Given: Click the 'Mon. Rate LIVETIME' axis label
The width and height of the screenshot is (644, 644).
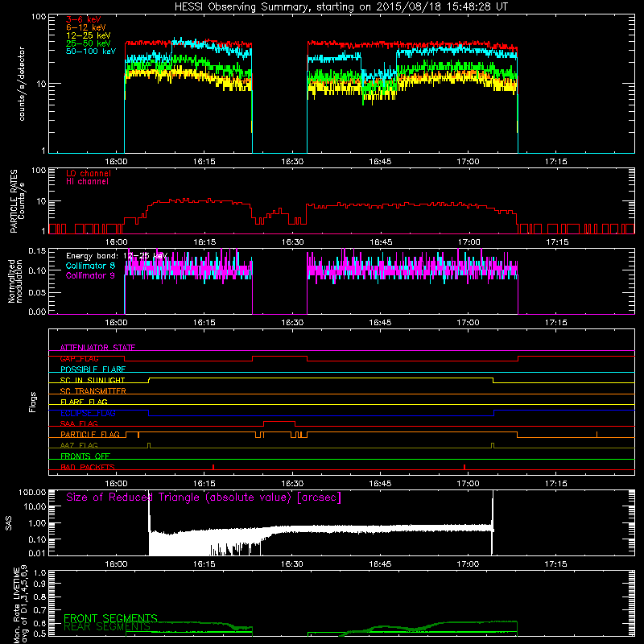Looking at the screenshot, I should (x=21, y=605).
